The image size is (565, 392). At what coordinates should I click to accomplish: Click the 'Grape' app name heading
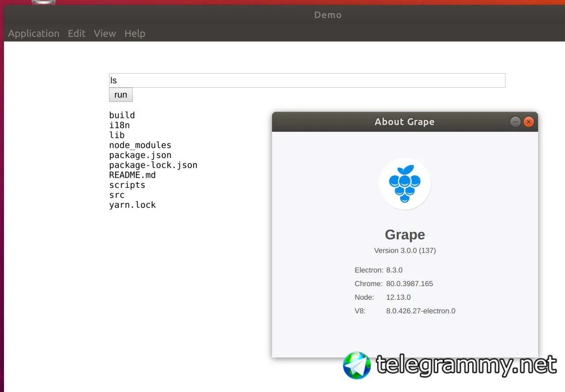pos(405,235)
